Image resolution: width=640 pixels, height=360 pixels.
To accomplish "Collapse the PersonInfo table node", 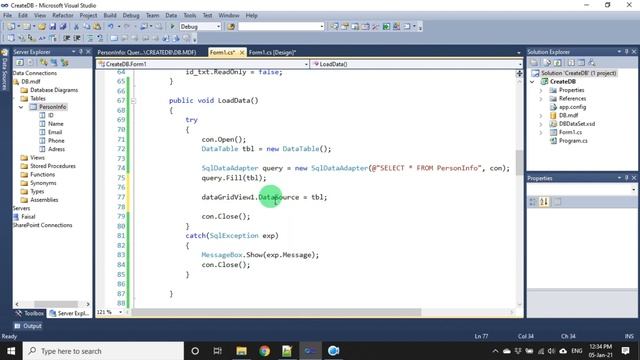I will [x=21, y=107].
